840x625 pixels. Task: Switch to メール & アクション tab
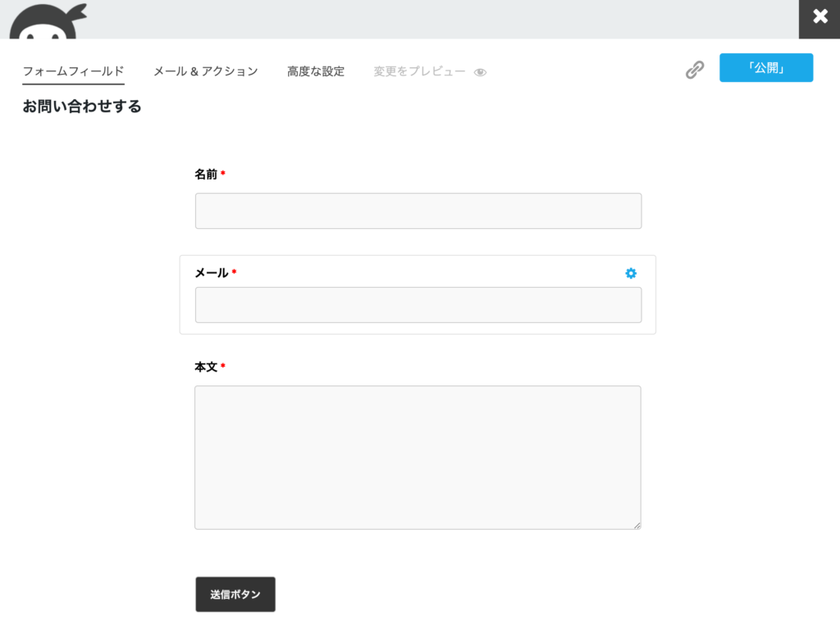pos(206,71)
